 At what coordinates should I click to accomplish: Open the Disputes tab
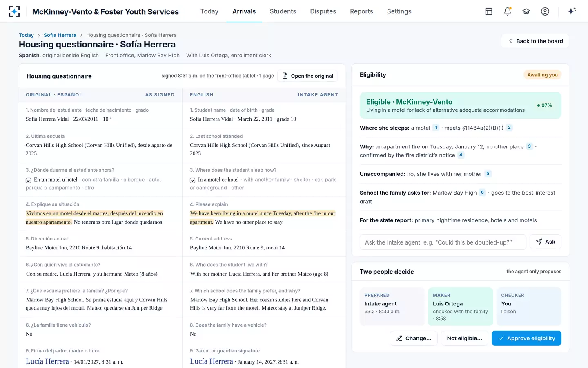pos(323,11)
